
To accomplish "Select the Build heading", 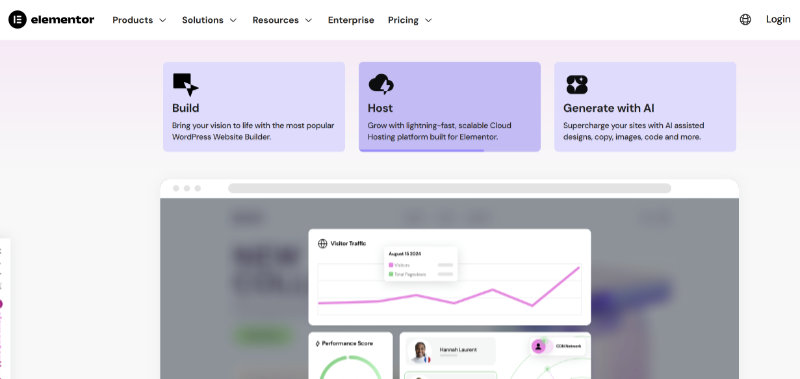I will (186, 108).
